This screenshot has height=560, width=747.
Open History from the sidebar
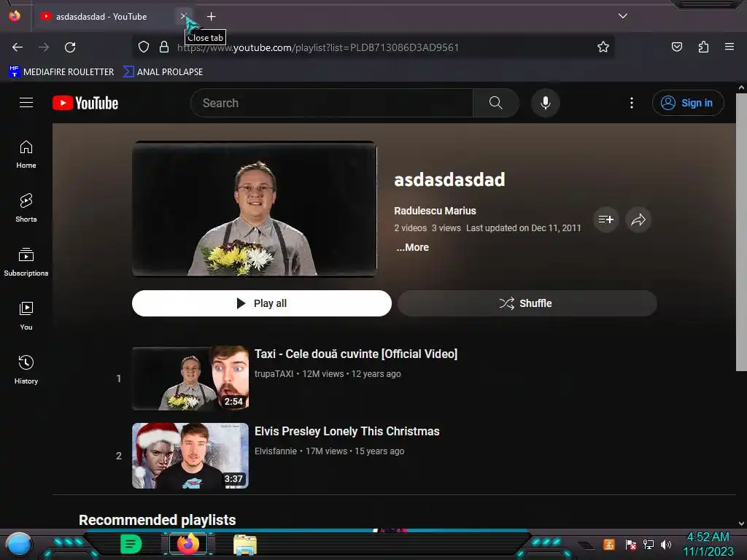tap(26, 370)
